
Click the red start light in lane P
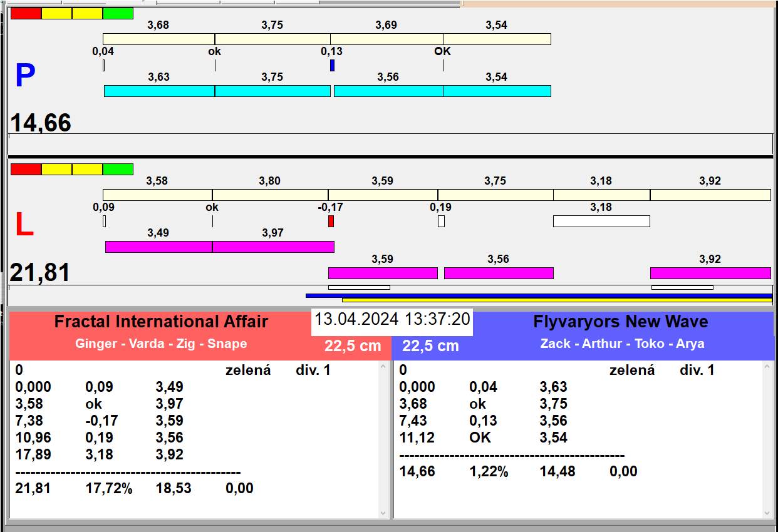pos(26,13)
